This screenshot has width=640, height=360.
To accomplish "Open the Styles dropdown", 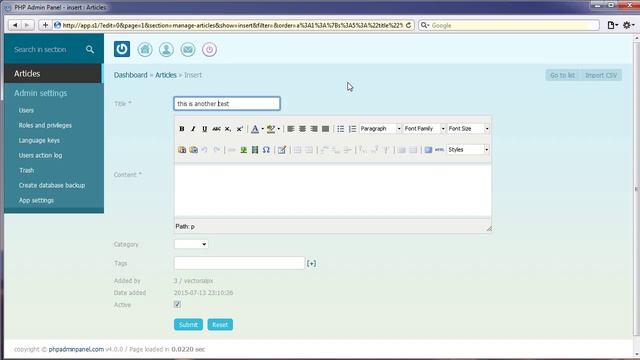I will coord(468,150).
